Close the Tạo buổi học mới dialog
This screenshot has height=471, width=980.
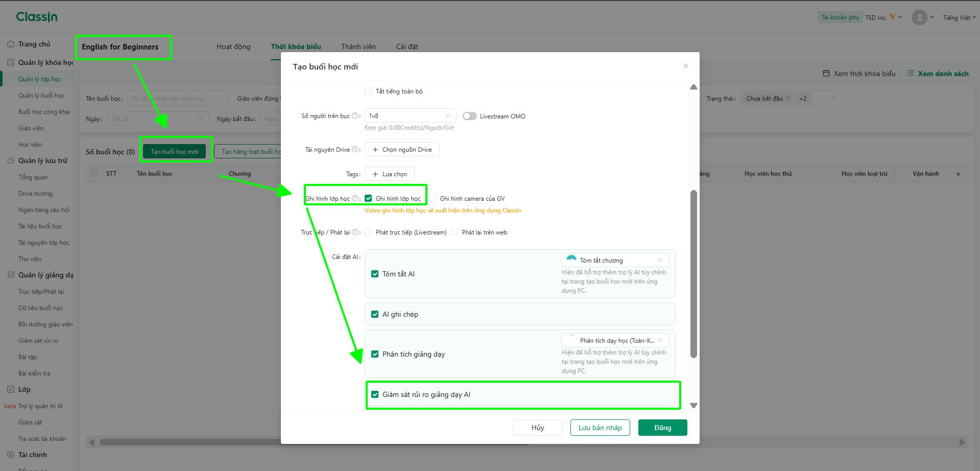point(686,66)
